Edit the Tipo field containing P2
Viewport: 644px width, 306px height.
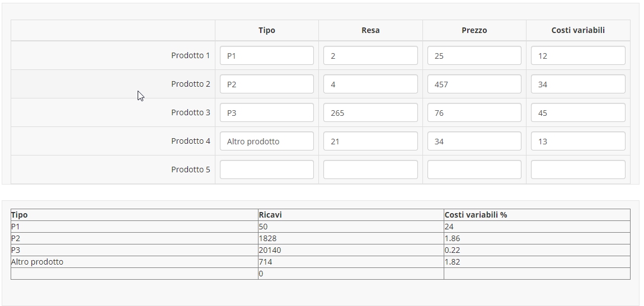(x=266, y=84)
